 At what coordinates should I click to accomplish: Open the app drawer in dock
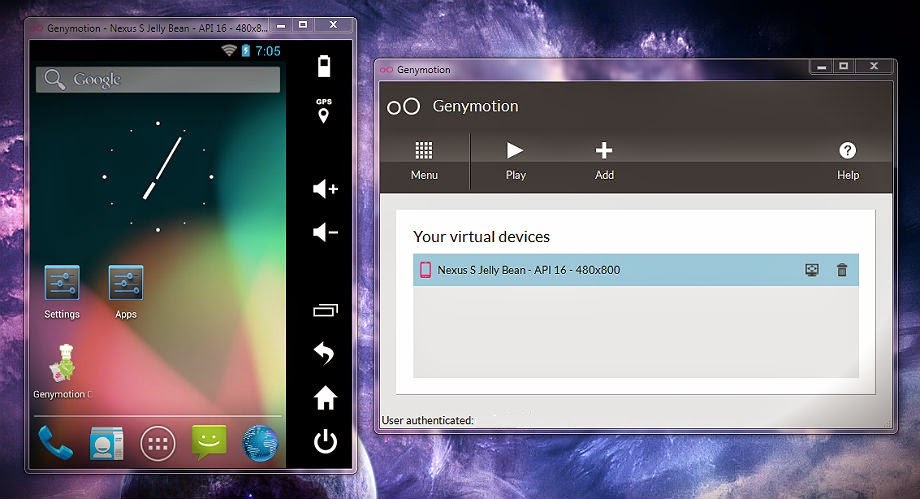(x=157, y=443)
